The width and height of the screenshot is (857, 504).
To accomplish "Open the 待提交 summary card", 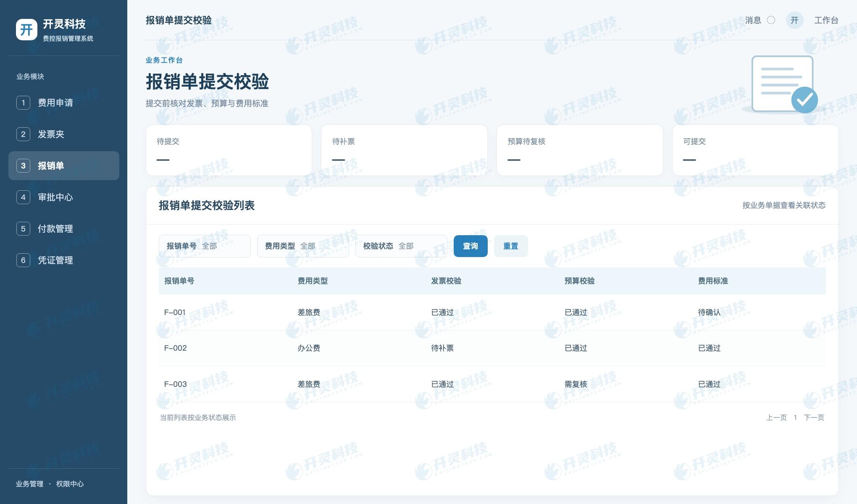I will tap(229, 150).
